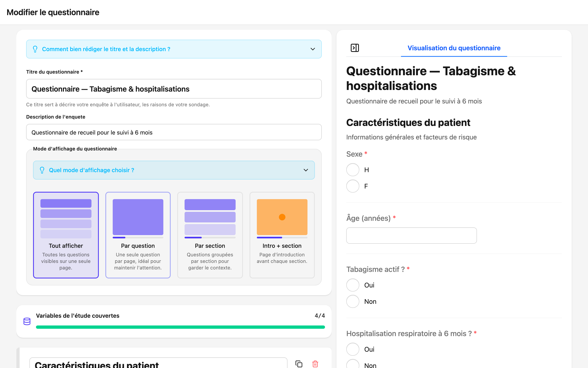Click the 'Sexe' question label in preview
Screen dimensions: 588x368
click(354, 154)
